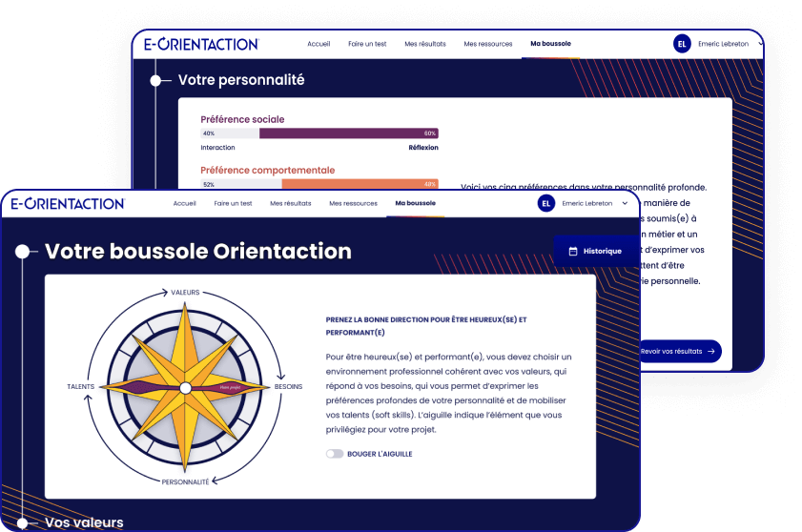Open Faire un test in the front window
Viewport: 802px width, 532px height.
coord(233,203)
